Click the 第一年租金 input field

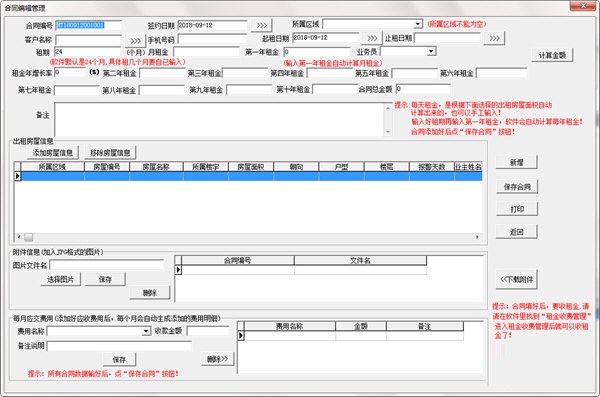317,52
